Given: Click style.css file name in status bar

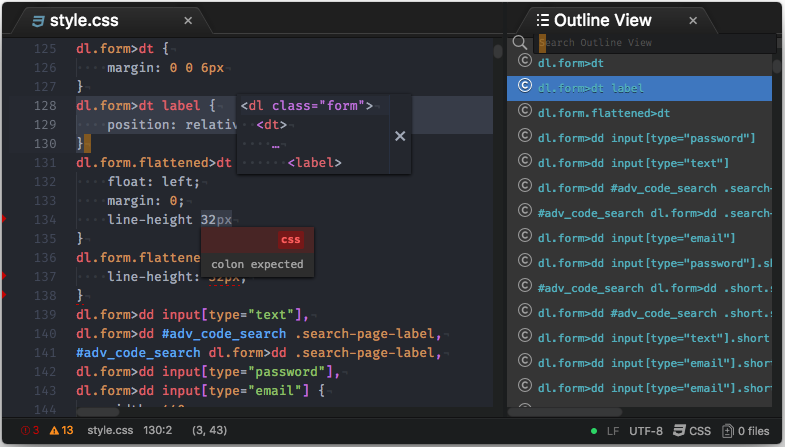Looking at the screenshot, I should [x=110, y=430].
